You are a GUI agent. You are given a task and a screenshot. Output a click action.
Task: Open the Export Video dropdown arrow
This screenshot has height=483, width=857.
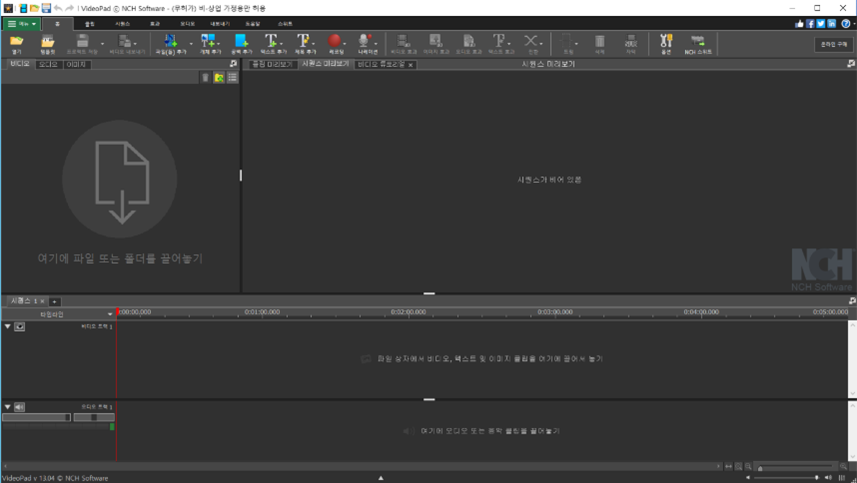click(135, 44)
